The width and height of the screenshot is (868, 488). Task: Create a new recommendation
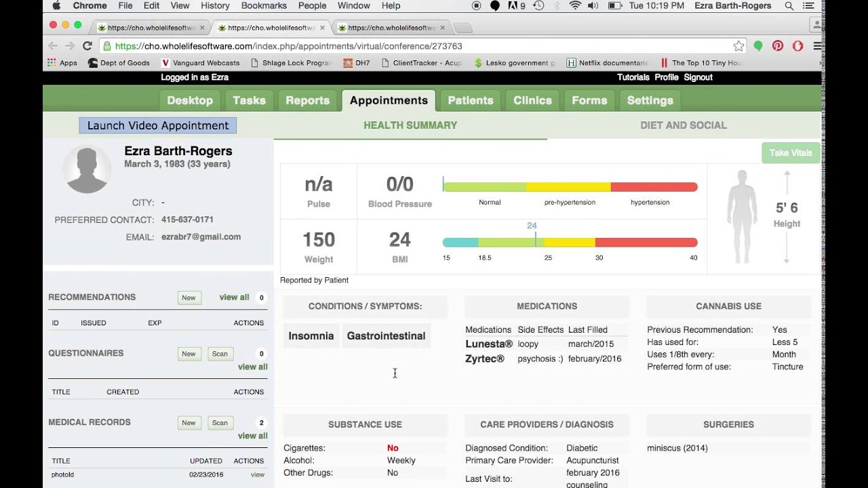[189, 298]
